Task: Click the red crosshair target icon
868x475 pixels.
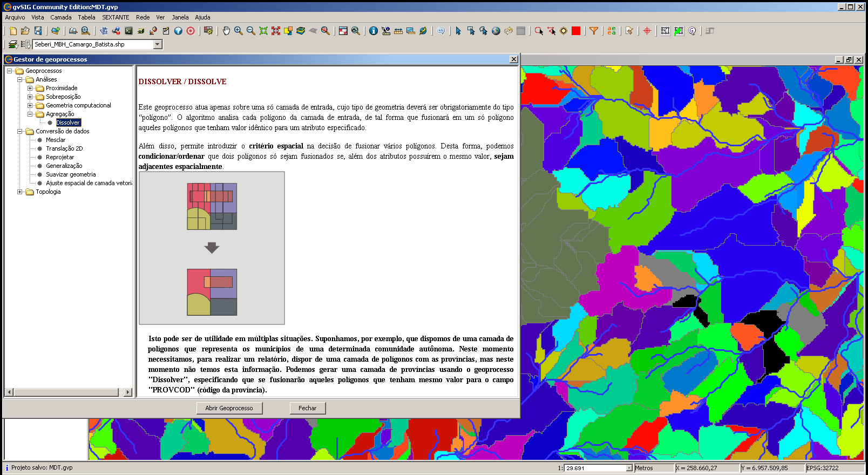Action: [x=647, y=31]
